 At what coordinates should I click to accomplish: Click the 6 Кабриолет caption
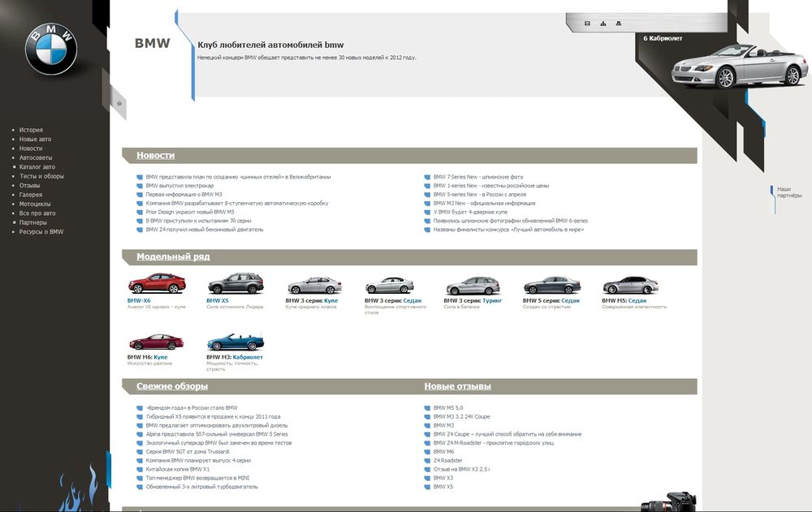(663, 38)
